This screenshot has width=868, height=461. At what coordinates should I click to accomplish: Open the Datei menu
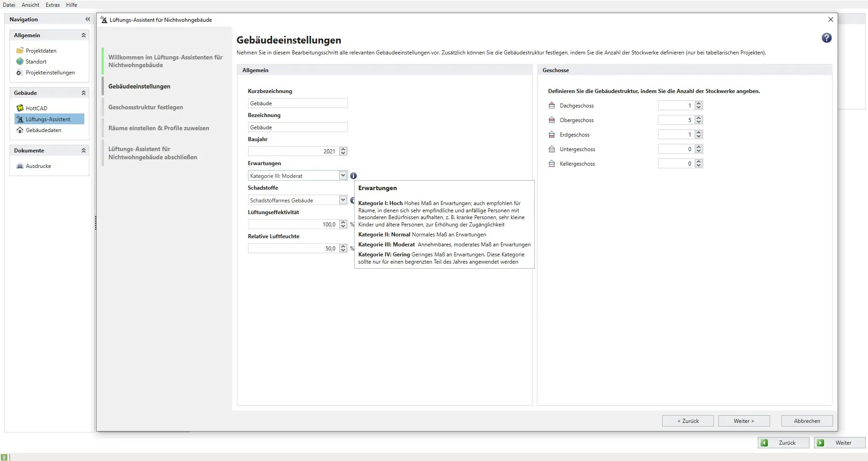pyautogui.click(x=9, y=5)
